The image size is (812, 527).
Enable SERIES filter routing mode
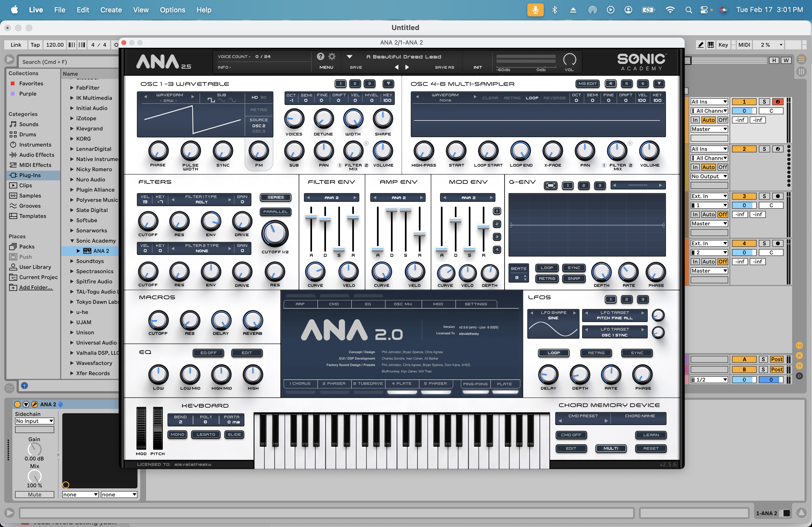tap(275, 197)
